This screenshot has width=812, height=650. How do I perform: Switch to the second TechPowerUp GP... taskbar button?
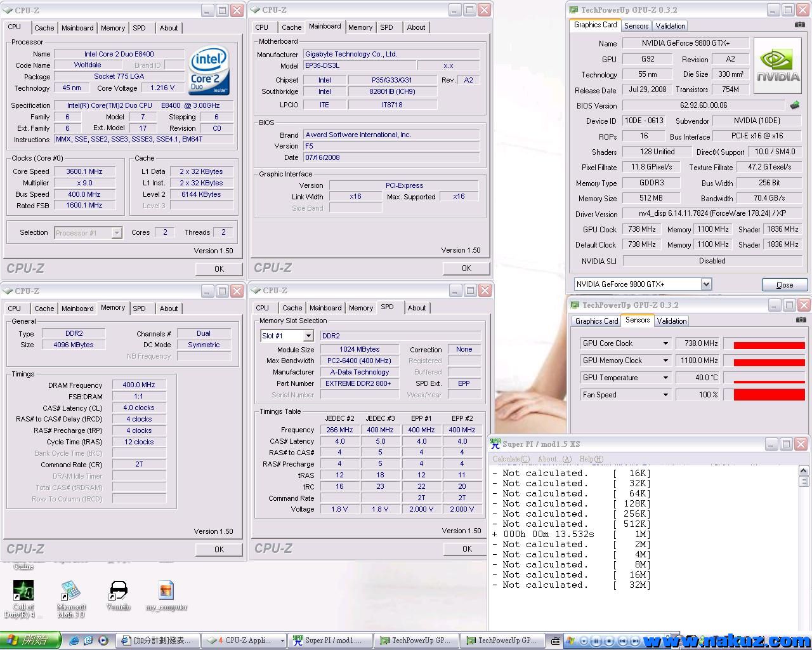(x=502, y=641)
